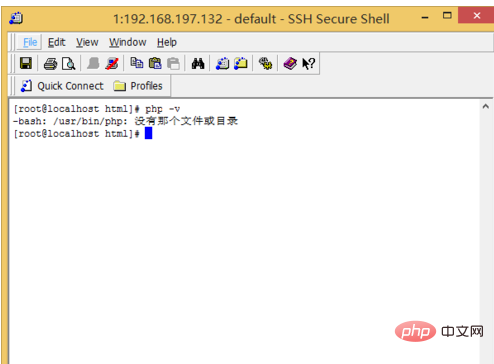The image size is (494, 364).
Task: Click the Chinese error message '没有那个文件或目录'
Action: pos(186,121)
